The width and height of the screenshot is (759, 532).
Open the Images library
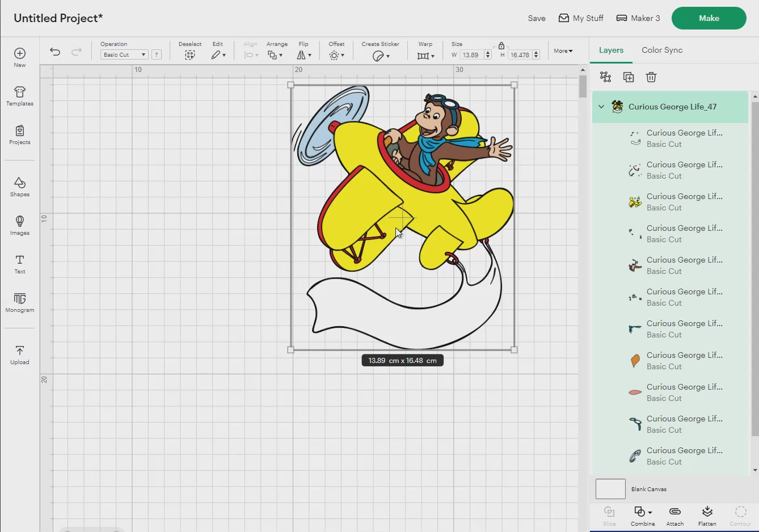(x=20, y=225)
